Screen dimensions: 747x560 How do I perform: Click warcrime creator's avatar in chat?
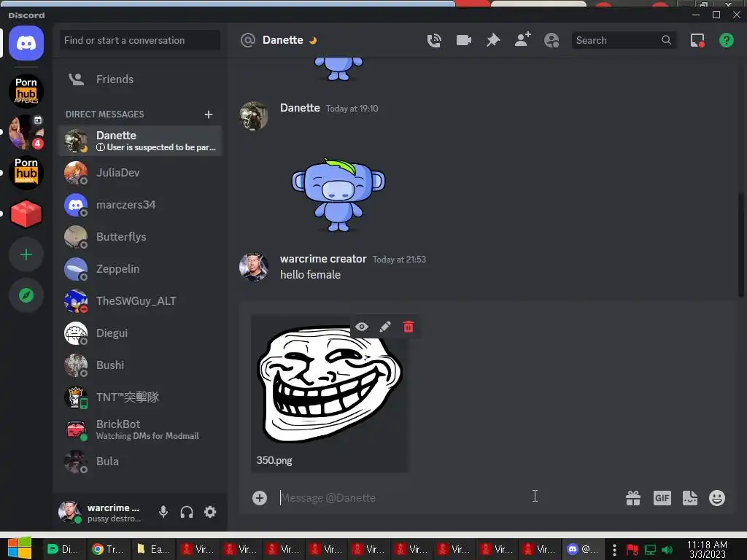tap(253, 267)
